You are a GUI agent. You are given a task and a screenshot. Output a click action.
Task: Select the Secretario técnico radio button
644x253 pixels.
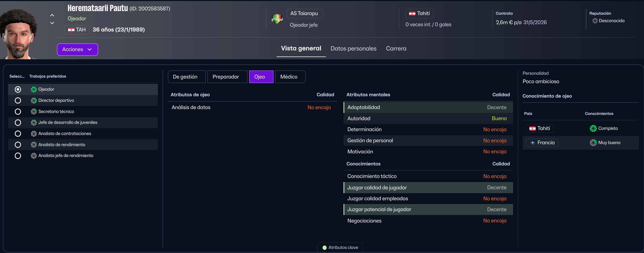point(18,112)
